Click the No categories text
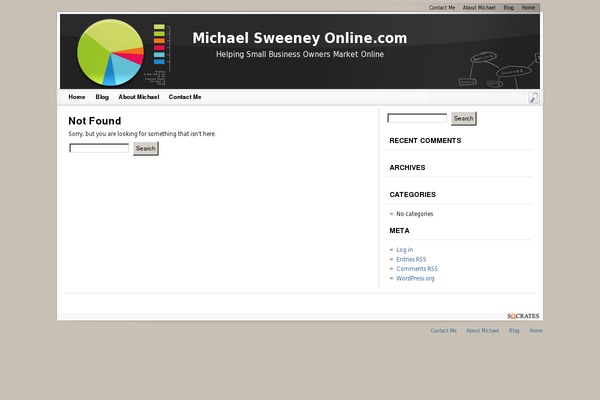The height and width of the screenshot is (400, 600). (415, 214)
